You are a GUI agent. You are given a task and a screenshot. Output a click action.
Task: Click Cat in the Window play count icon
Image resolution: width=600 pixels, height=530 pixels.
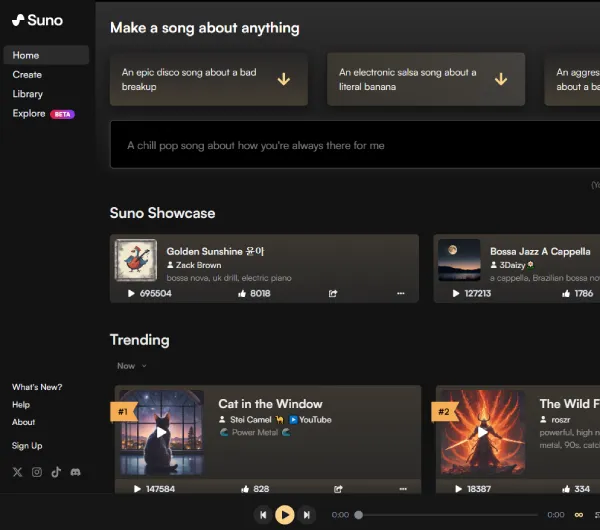point(137,489)
